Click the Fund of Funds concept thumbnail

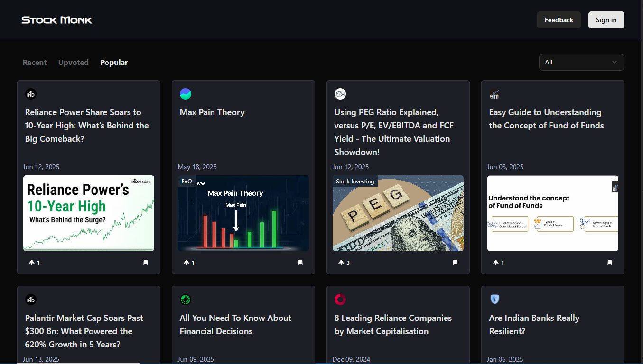click(553, 213)
